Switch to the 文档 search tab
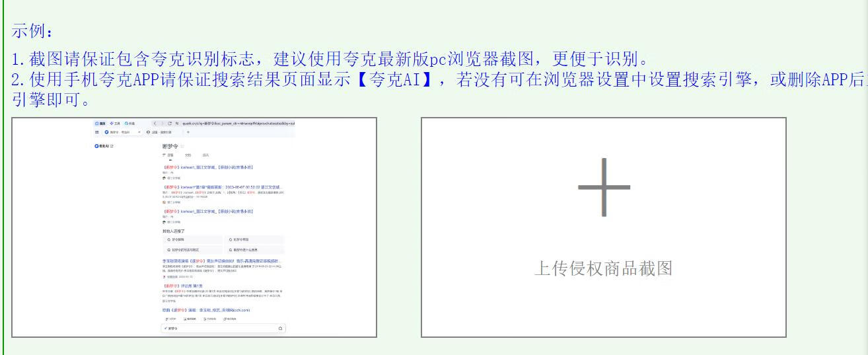Screen dimensions: 868x355 pyautogui.click(x=188, y=155)
